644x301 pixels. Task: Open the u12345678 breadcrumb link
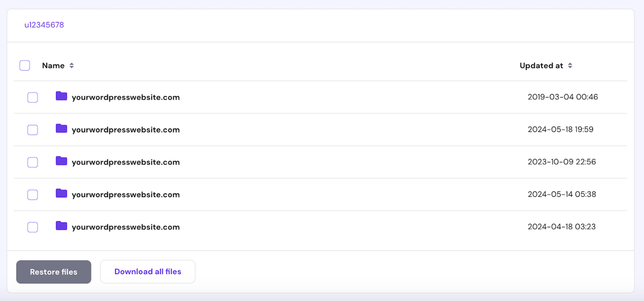(x=44, y=25)
